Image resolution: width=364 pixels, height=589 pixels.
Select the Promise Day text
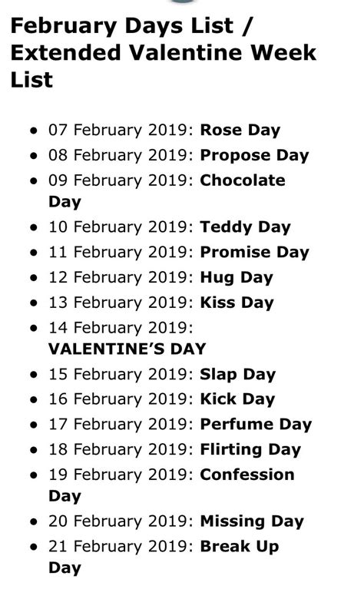254,252
